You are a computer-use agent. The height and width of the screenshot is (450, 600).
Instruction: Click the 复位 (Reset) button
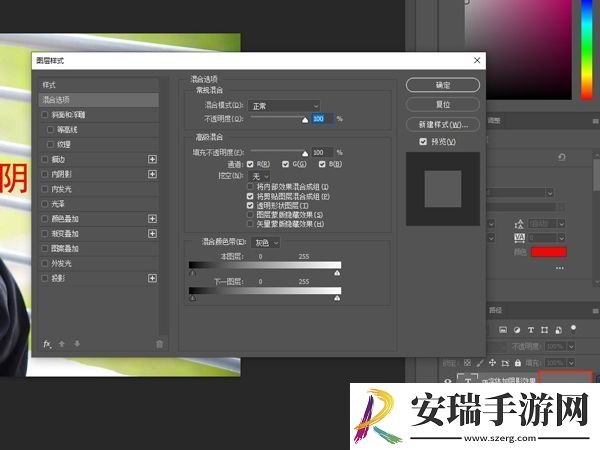(x=443, y=104)
